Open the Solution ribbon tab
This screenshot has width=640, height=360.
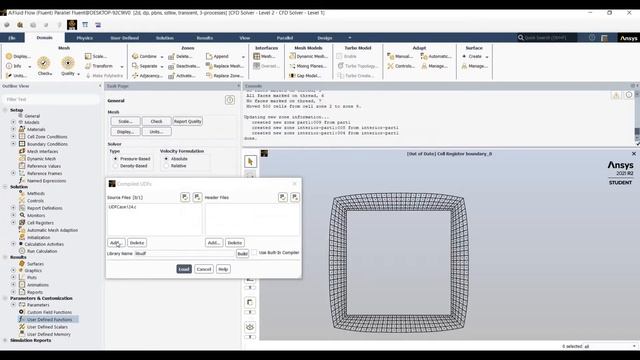[x=164, y=38]
